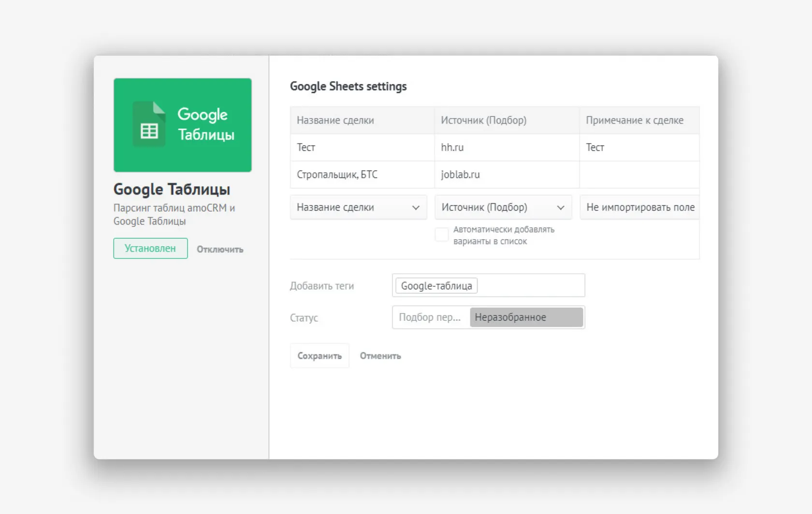Open the Название сделки dropdown
The height and width of the screenshot is (514, 812).
point(358,207)
